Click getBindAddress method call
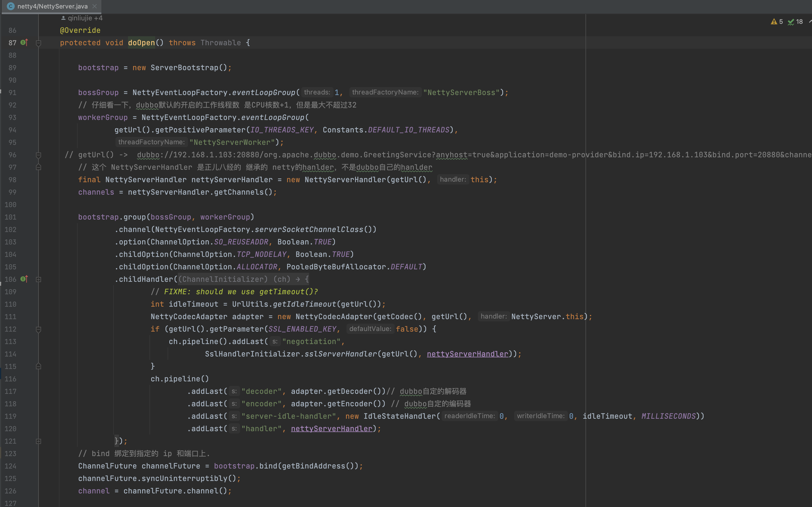812x507 pixels. click(x=313, y=466)
